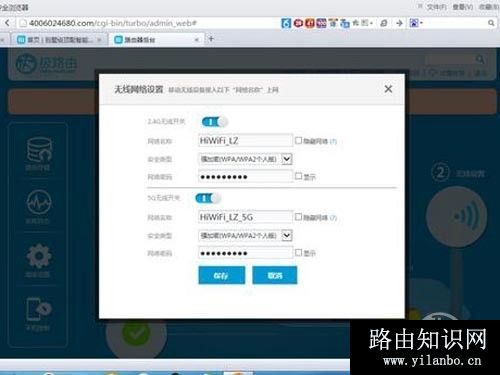Toggle the 5G wireless switch
The image size is (500, 375).
point(208,198)
